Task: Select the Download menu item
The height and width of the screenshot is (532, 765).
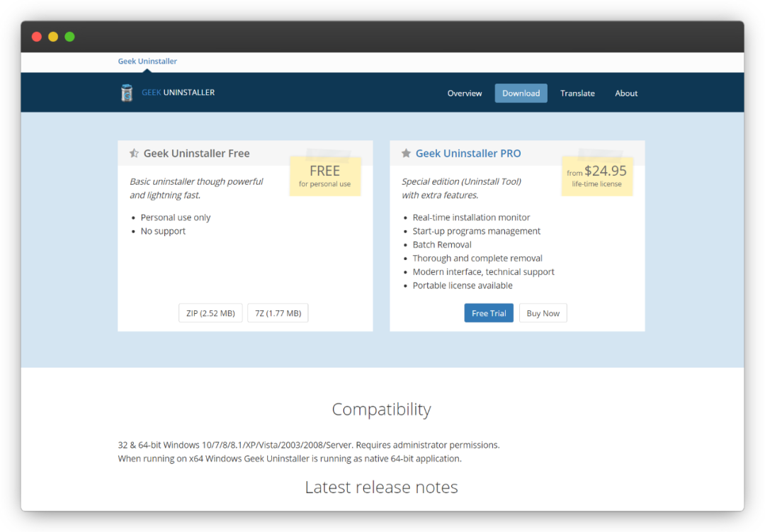Action: [521, 94]
